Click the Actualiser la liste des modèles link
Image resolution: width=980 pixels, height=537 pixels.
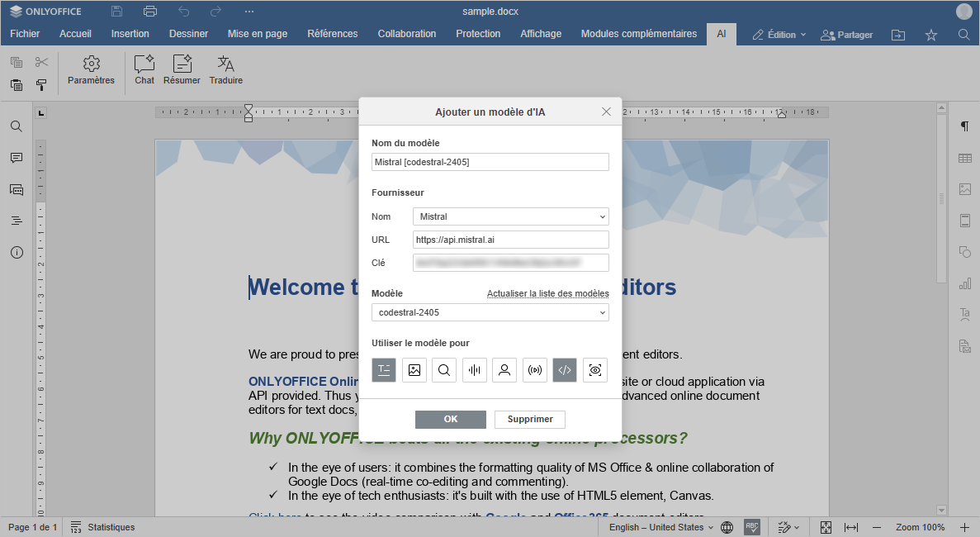(547, 293)
